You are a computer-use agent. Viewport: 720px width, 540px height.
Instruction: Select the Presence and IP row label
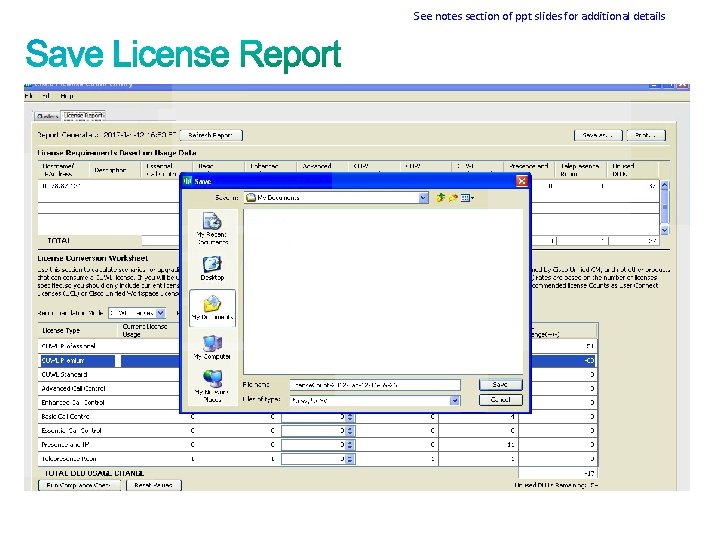coord(65,444)
